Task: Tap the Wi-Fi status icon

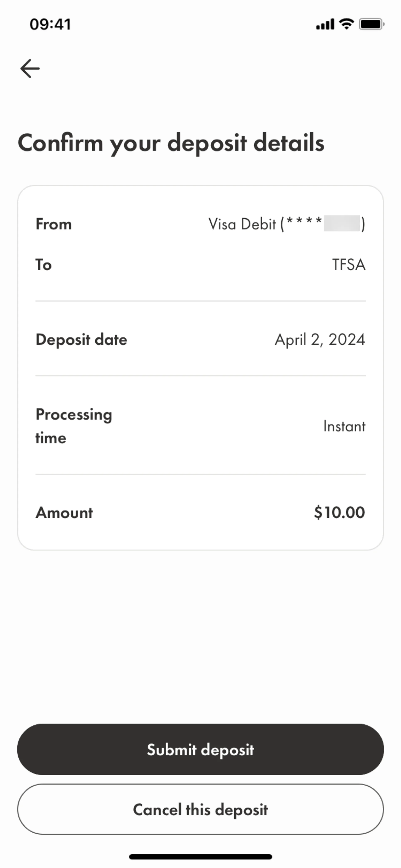Action: click(x=346, y=24)
